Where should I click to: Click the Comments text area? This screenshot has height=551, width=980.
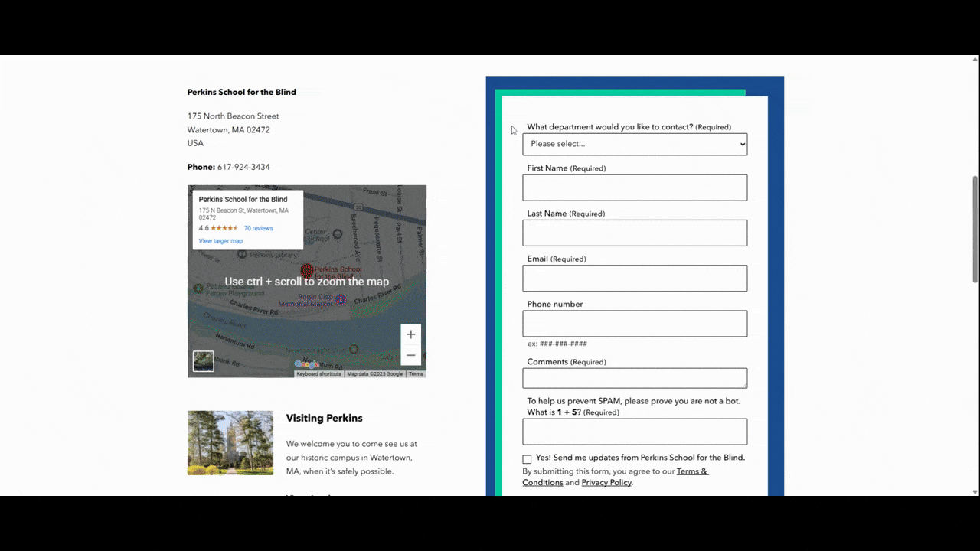(x=635, y=378)
